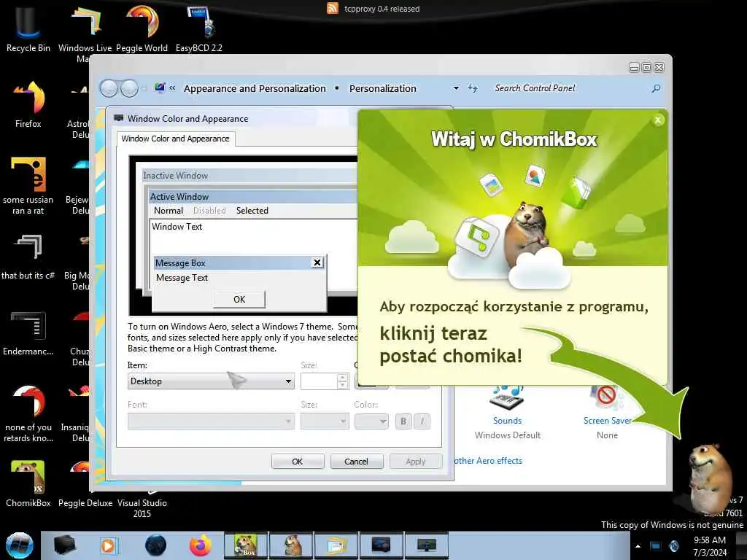Switch to the ChomikBox taskbar button
This screenshot has height=560, width=747.
(x=246, y=545)
